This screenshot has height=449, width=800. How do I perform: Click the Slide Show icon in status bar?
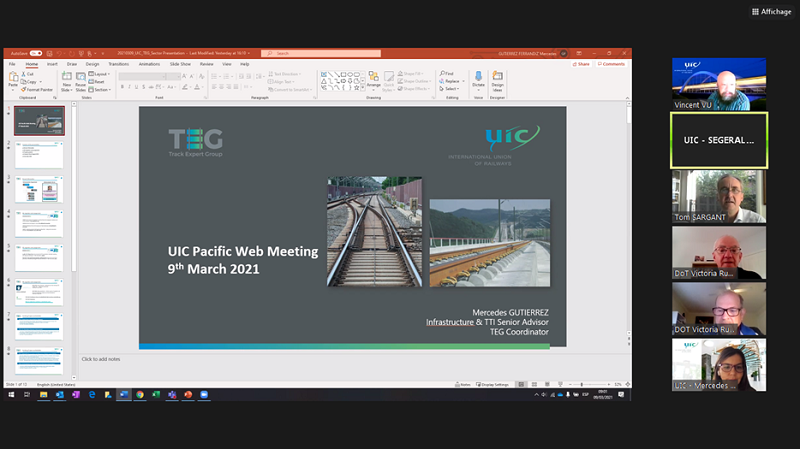pyautogui.click(x=560, y=384)
